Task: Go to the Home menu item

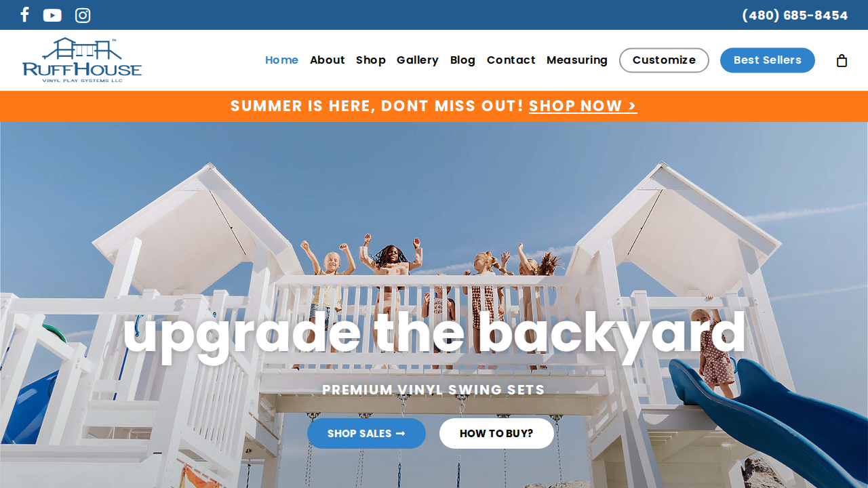Action: [281, 60]
